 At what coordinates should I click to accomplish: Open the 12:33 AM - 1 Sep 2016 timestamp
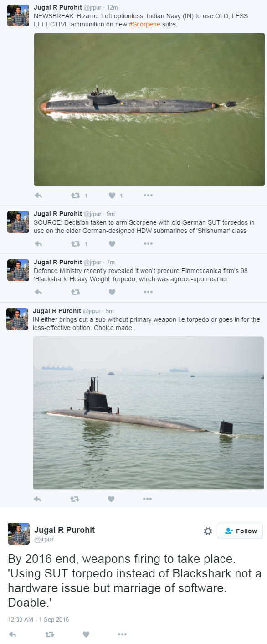(x=39, y=619)
